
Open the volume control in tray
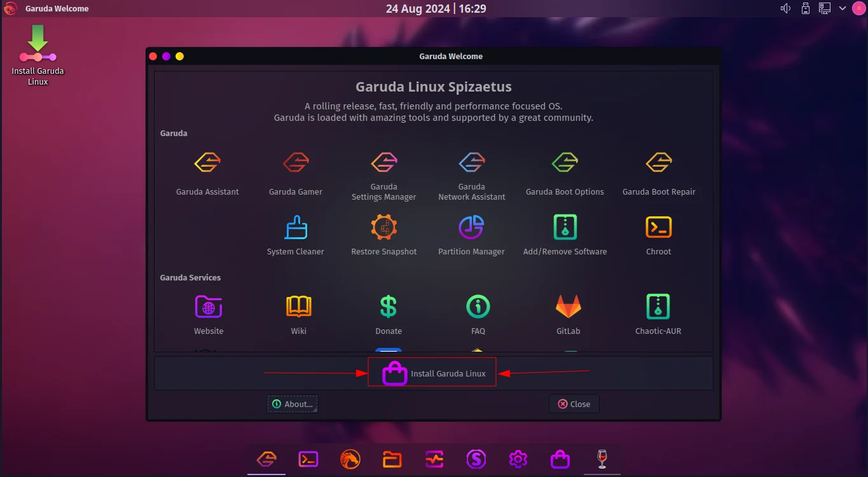[785, 8]
